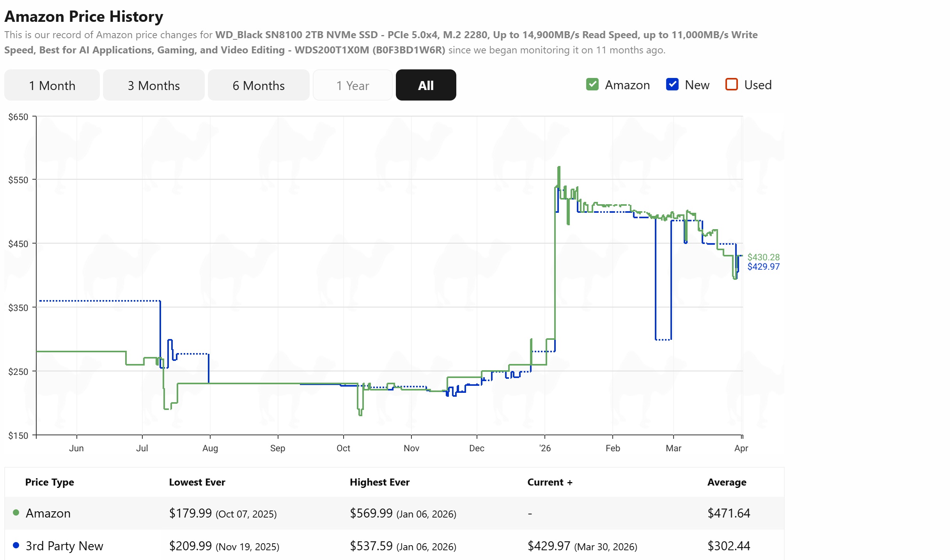Choose the 6 Months range
Image resolution: width=950 pixels, height=560 pixels.
(259, 85)
